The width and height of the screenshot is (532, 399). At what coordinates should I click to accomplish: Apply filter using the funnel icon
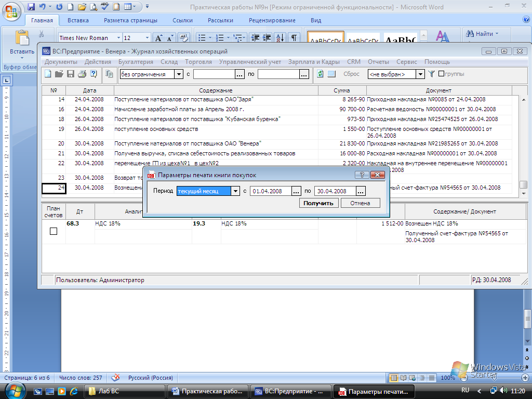point(431,74)
